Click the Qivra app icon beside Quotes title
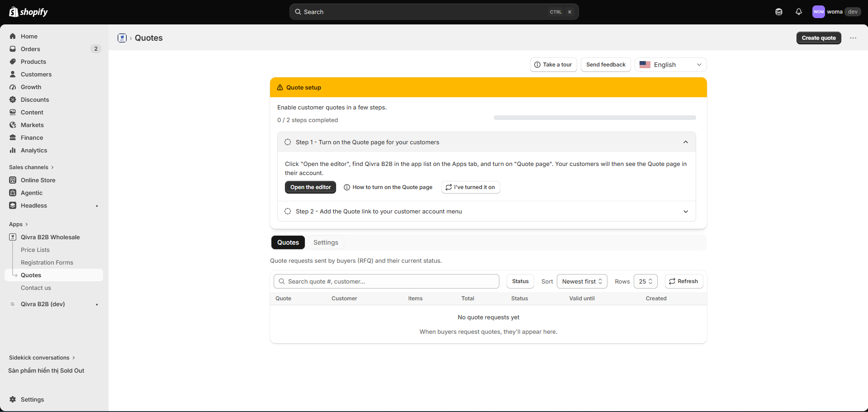The height and width of the screenshot is (412, 868). click(122, 38)
